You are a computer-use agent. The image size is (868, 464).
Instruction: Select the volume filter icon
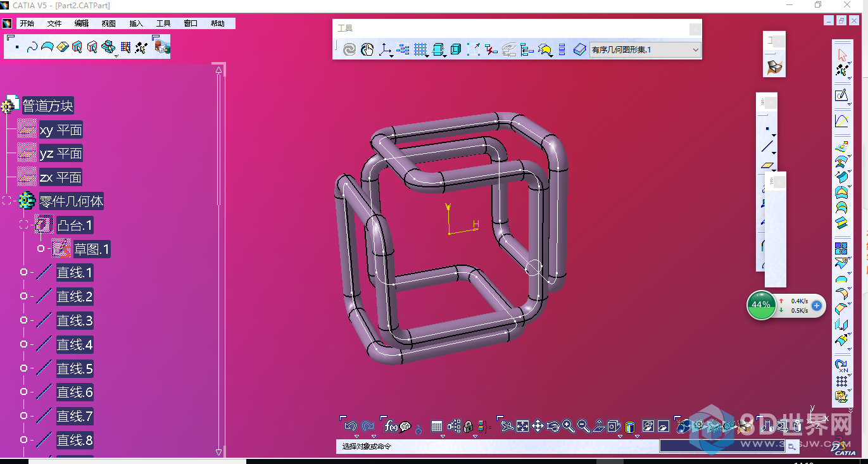[63, 47]
